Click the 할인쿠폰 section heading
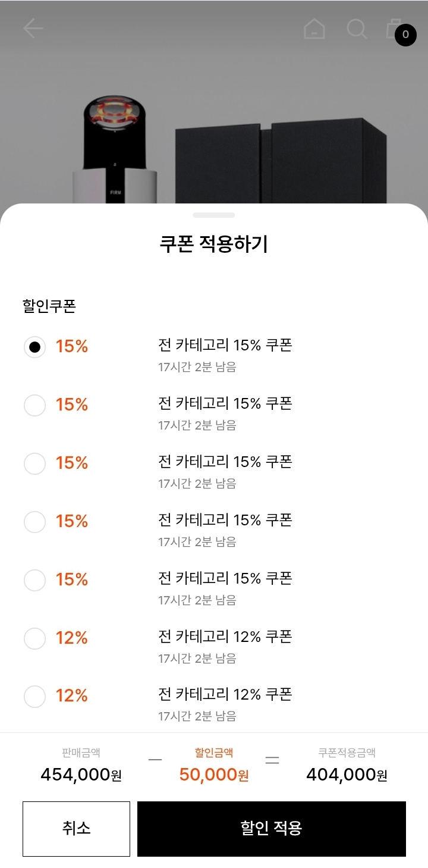 click(x=49, y=306)
